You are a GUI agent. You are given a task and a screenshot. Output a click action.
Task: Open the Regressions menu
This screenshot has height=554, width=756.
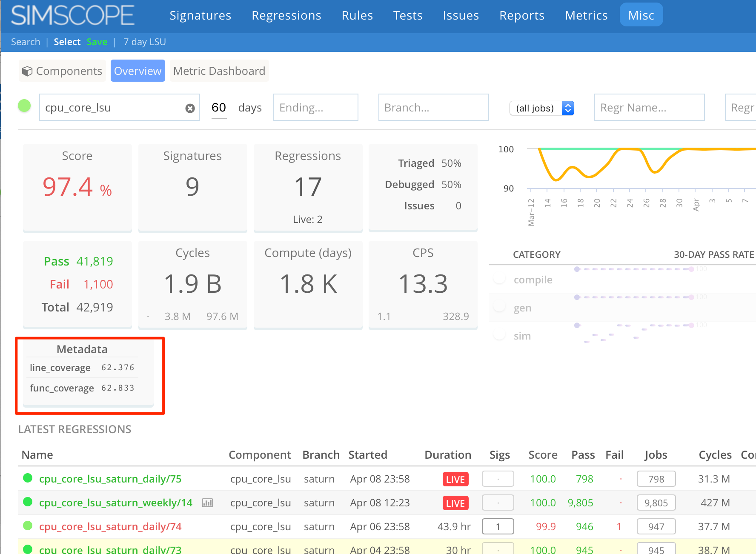pyautogui.click(x=286, y=15)
